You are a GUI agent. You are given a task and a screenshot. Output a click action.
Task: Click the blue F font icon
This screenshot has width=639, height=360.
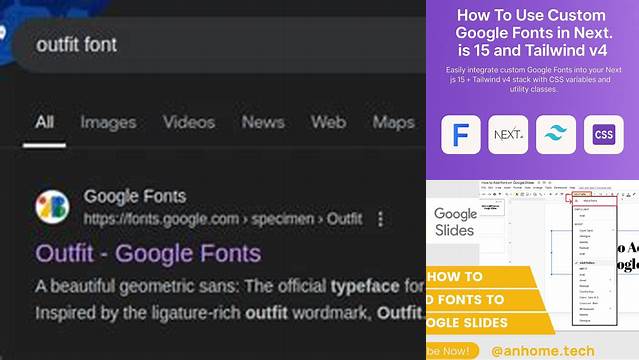click(x=461, y=135)
